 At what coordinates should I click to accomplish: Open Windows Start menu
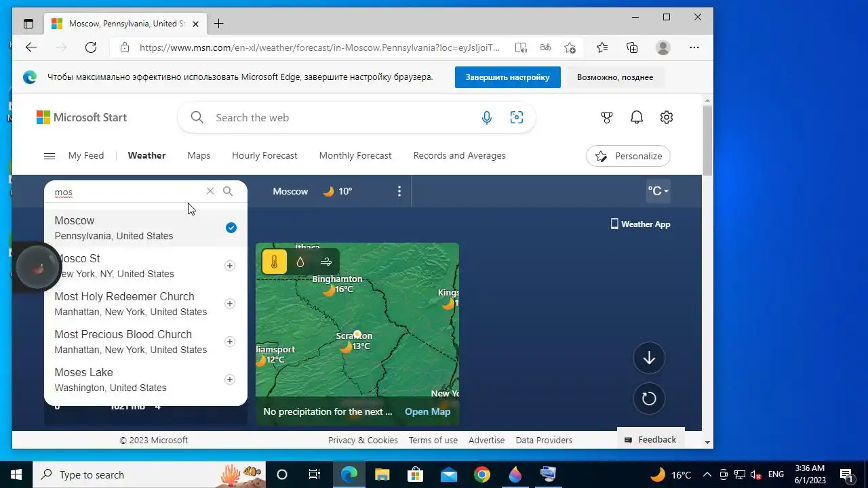click(x=16, y=474)
